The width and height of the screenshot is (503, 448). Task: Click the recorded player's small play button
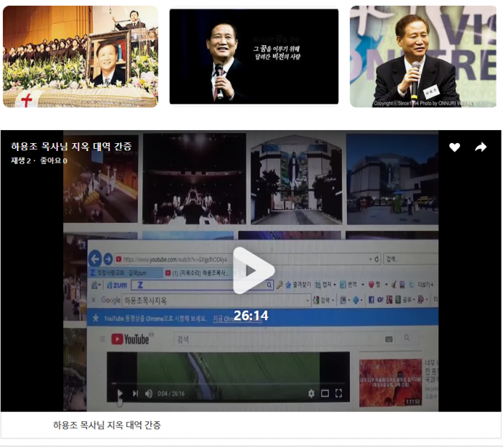119,393
